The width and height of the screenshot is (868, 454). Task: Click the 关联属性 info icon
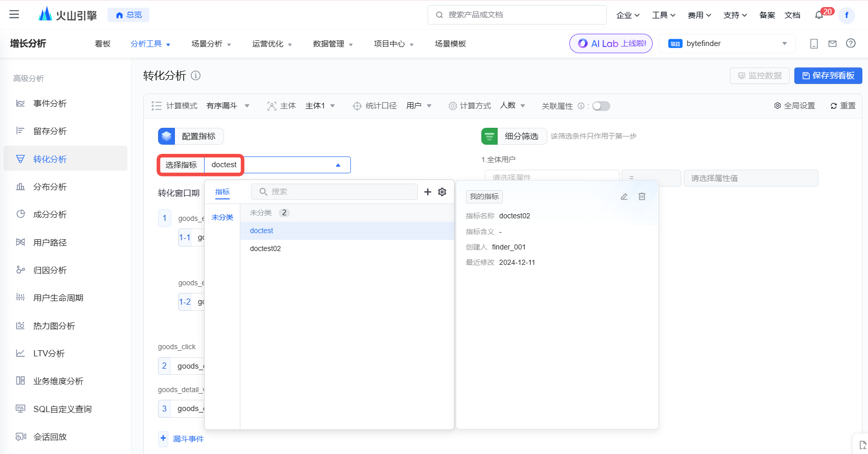(581, 106)
